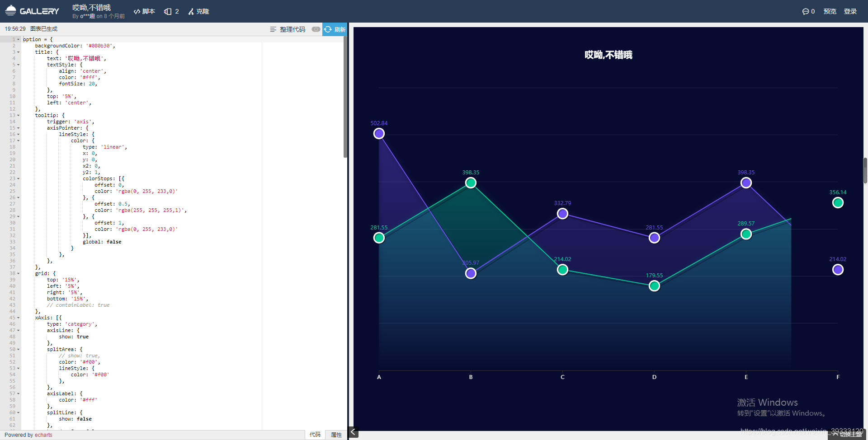Click the x-axis label D
Image resolution: width=868 pixels, height=440 pixels.
[654, 377]
